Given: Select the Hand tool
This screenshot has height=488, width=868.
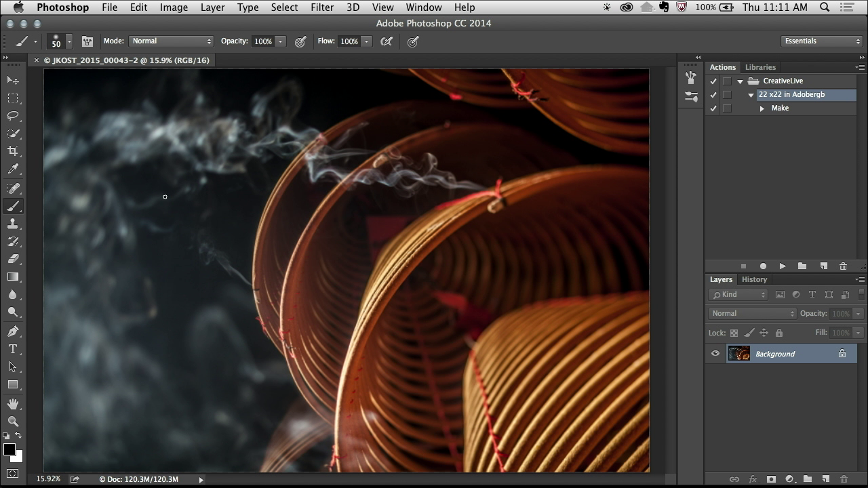Looking at the screenshot, I should click(13, 404).
